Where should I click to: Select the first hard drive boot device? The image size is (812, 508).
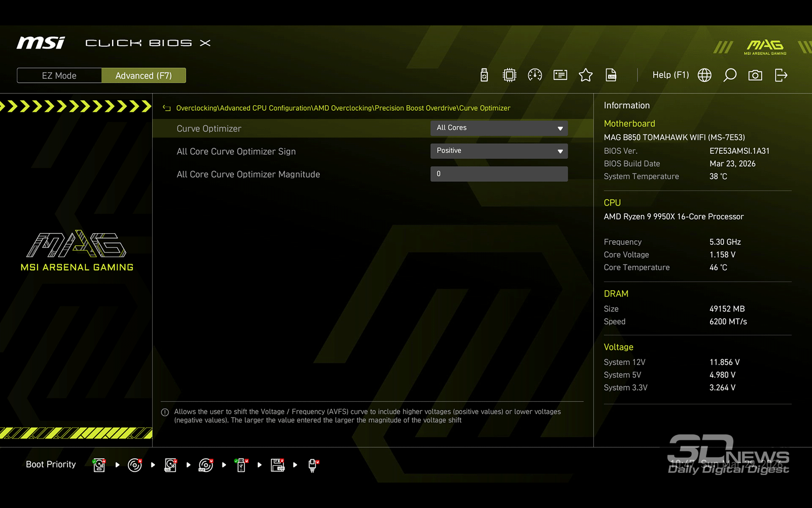pos(99,465)
